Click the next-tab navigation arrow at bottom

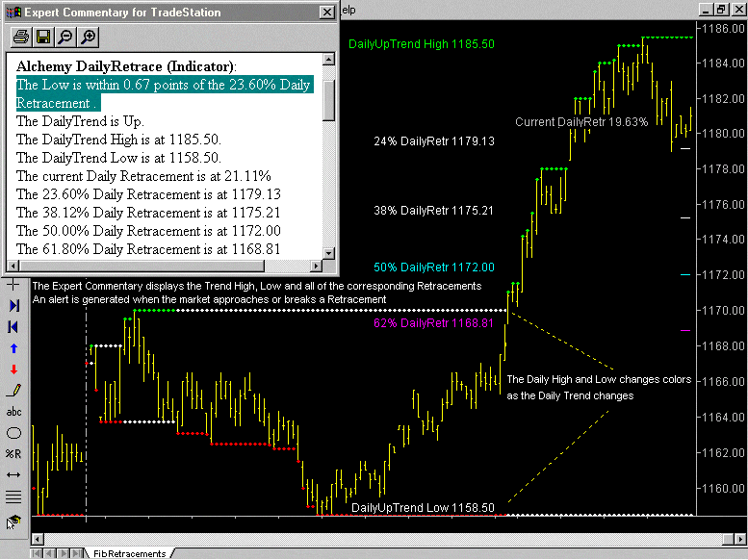(x=63, y=554)
